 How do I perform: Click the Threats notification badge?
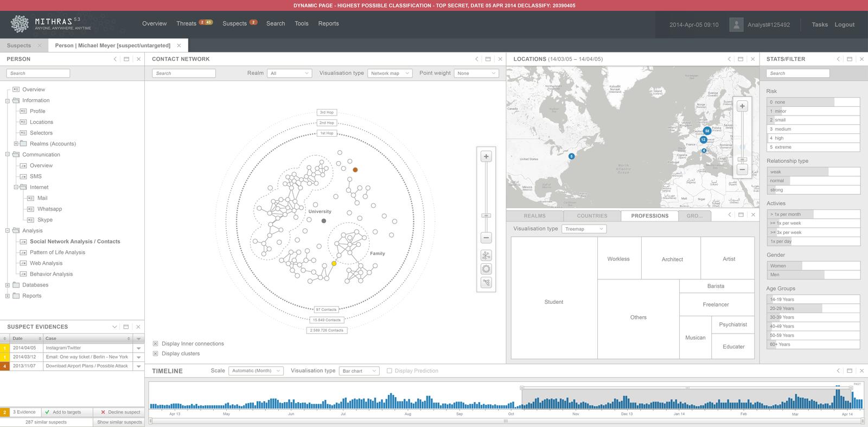(206, 23)
